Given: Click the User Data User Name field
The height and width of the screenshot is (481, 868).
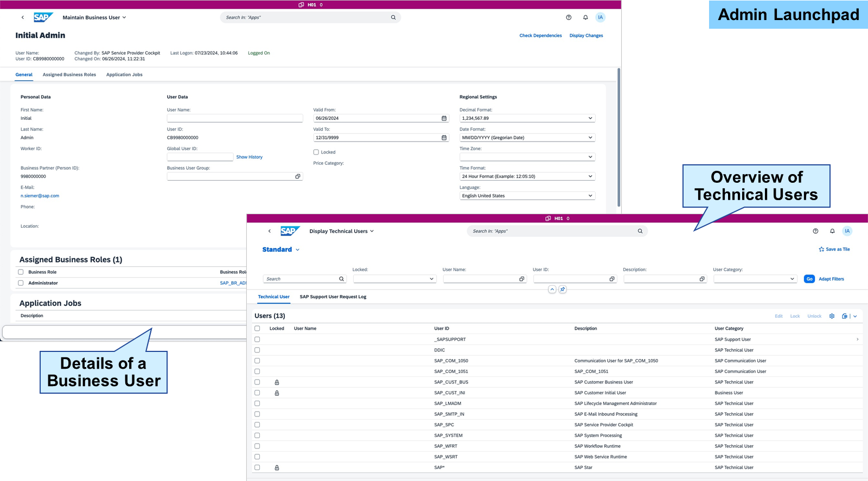Looking at the screenshot, I should [235, 118].
